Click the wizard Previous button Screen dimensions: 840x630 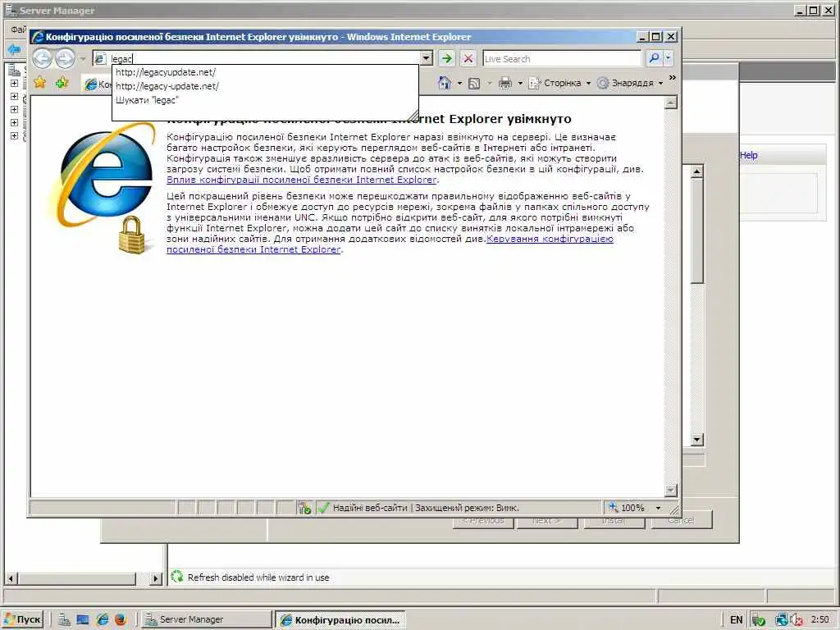(x=483, y=521)
